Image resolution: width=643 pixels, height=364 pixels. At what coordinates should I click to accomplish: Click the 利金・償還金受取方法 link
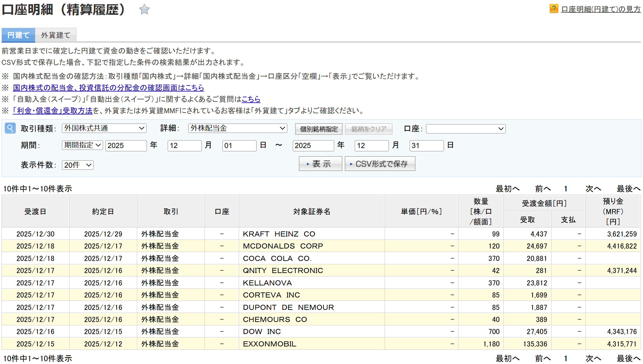53,111
